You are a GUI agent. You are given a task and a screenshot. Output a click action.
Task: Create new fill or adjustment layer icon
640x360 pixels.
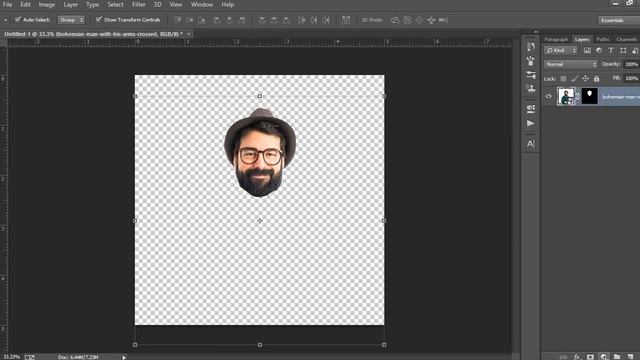pyautogui.click(x=604, y=357)
